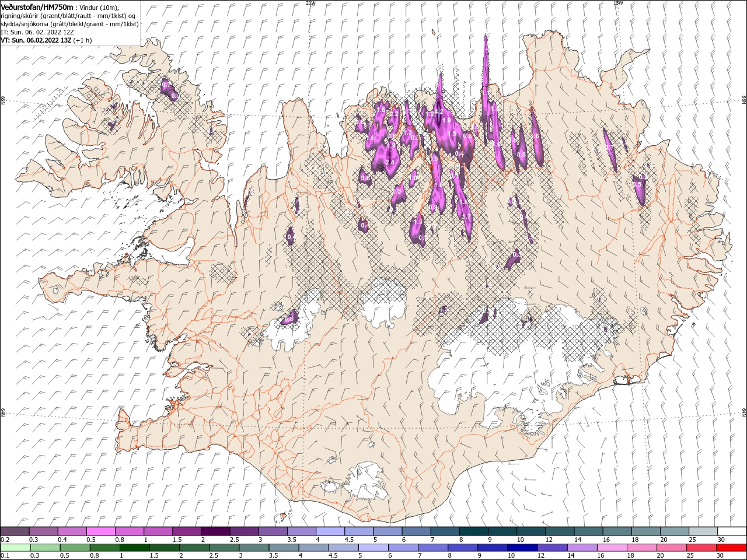Click the 15W longitude label at top
747x560 pixels.
point(617,3)
